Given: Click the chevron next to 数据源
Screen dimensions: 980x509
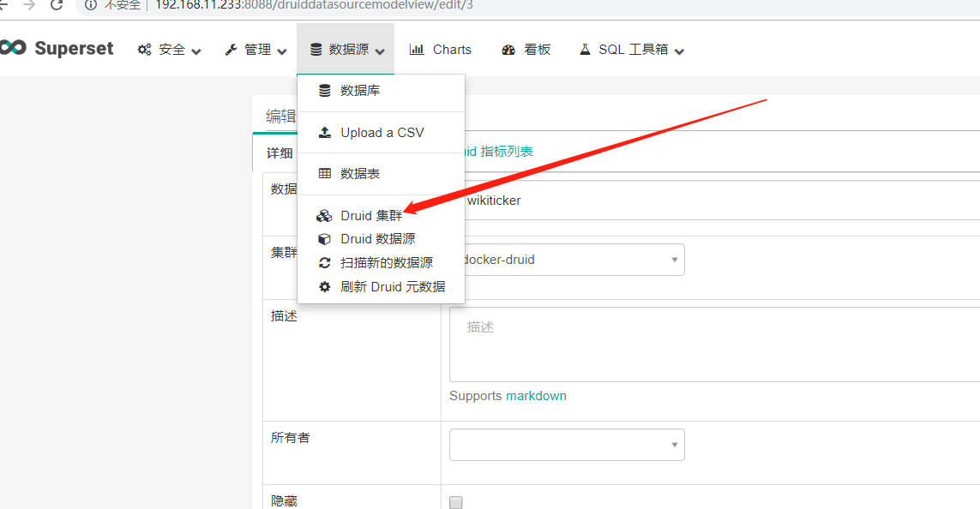Looking at the screenshot, I should click(x=380, y=51).
